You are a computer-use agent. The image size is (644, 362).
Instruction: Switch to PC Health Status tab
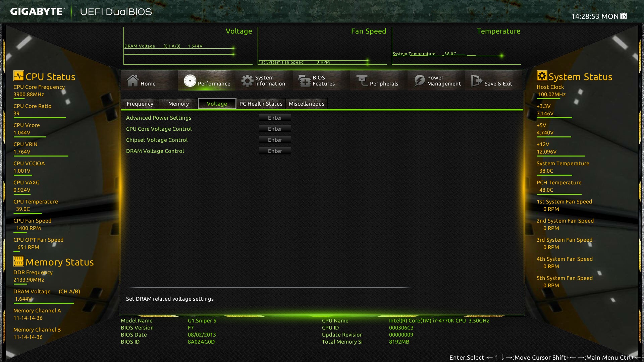261,104
